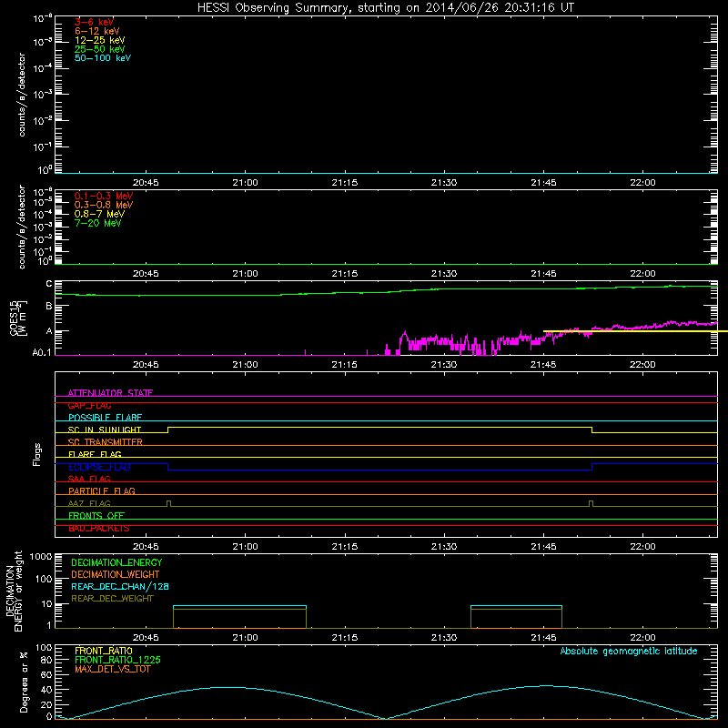Viewport: 728px width, 728px height.
Task: Click the A0.1 label on GOES axis
Action: (x=41, y=353)
